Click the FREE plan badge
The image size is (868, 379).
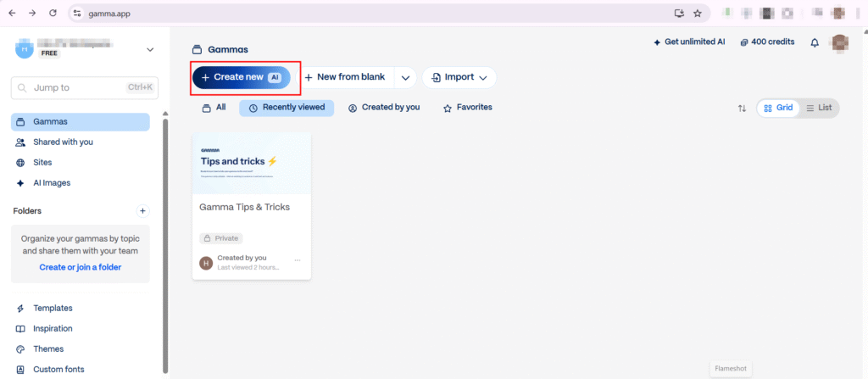[x=49, y=53]
